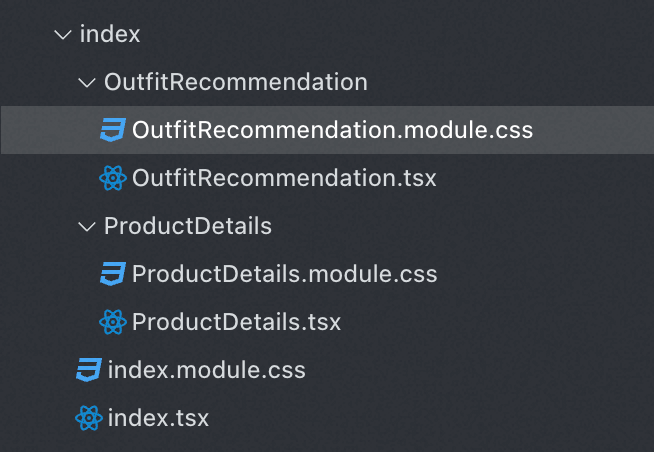This screenshot has width=654, height=452.
Task: Click the CSS icon beside index.module.css
Action: (89, 370)
